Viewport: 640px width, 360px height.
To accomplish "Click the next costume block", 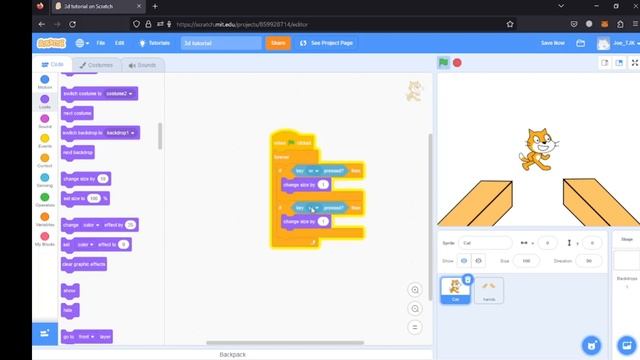I will [77, 113].
